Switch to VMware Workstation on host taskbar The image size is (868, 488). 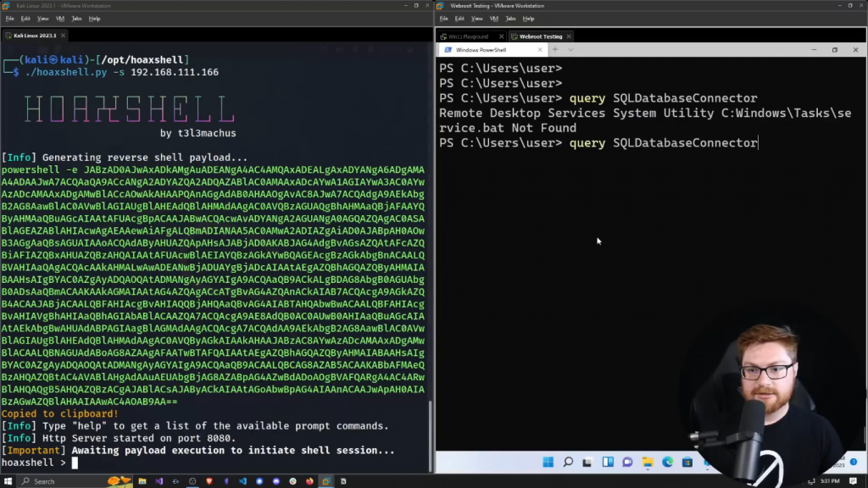click(326, 481)
